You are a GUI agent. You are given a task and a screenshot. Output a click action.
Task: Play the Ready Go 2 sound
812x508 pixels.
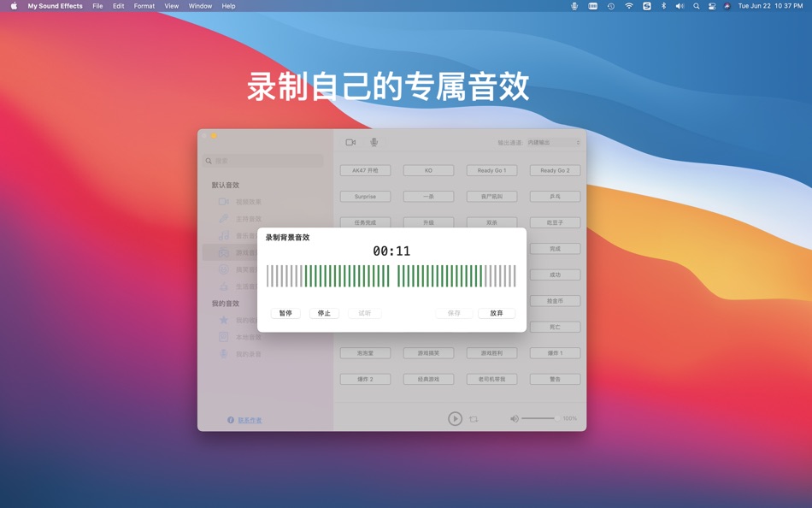[555, 170]
